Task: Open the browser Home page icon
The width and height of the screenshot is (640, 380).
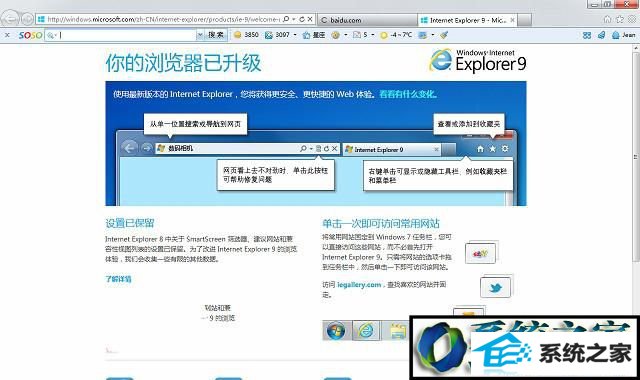Action: pyautogui.click(x=607, y=19)
